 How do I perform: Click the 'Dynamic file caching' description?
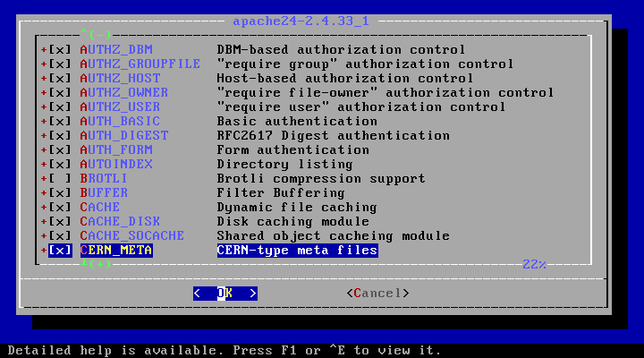click(297, 207)
